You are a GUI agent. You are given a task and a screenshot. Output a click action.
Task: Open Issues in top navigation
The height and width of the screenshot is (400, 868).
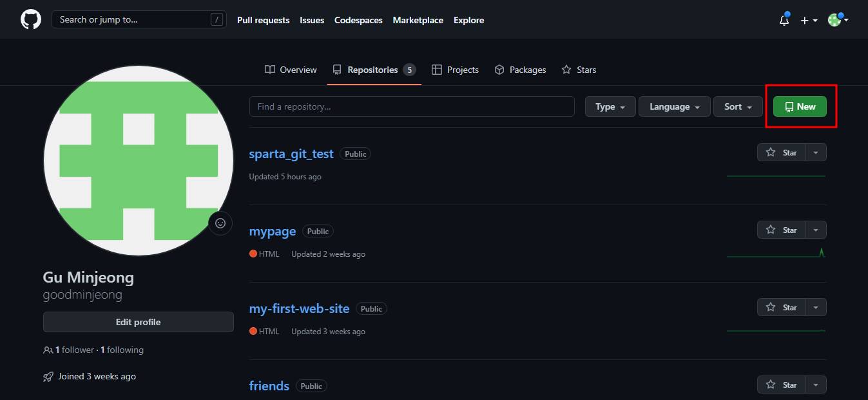312,20
